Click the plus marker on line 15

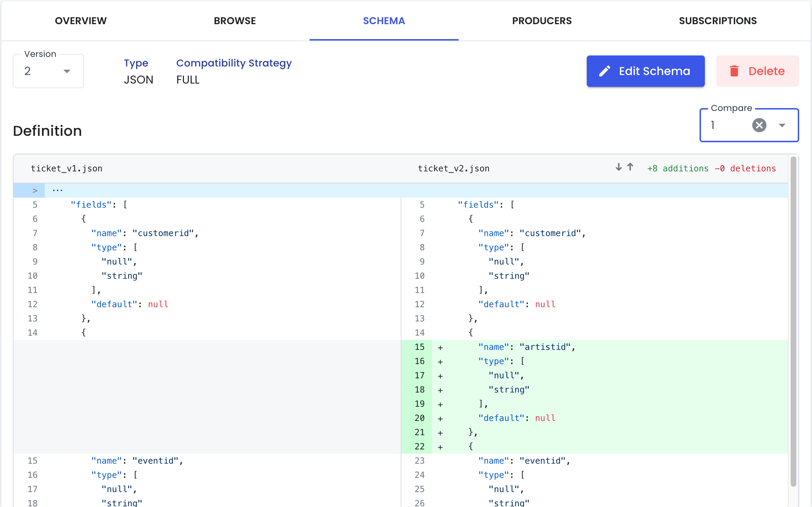[x=440, y=347]
